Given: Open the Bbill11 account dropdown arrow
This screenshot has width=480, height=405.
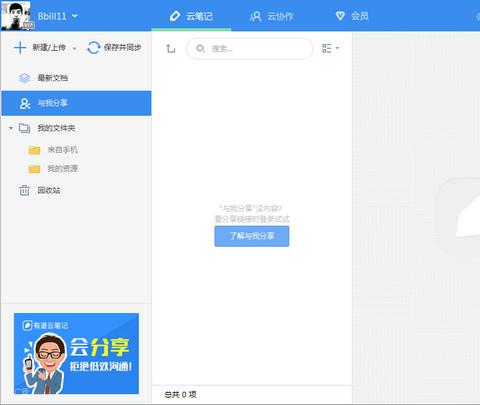Looking at the screenshot, I should point(75,16).
